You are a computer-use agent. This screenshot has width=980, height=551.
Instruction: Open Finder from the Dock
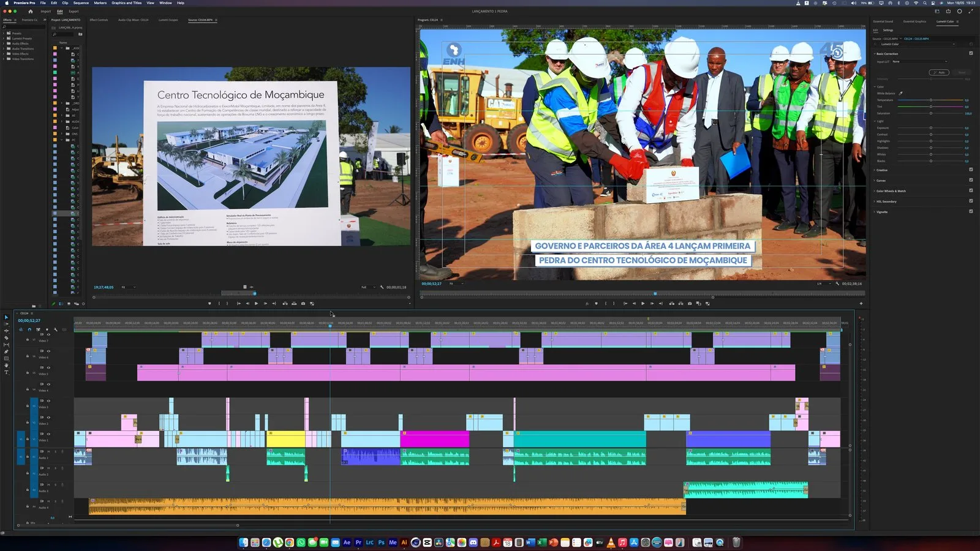[x=243, y=542]
